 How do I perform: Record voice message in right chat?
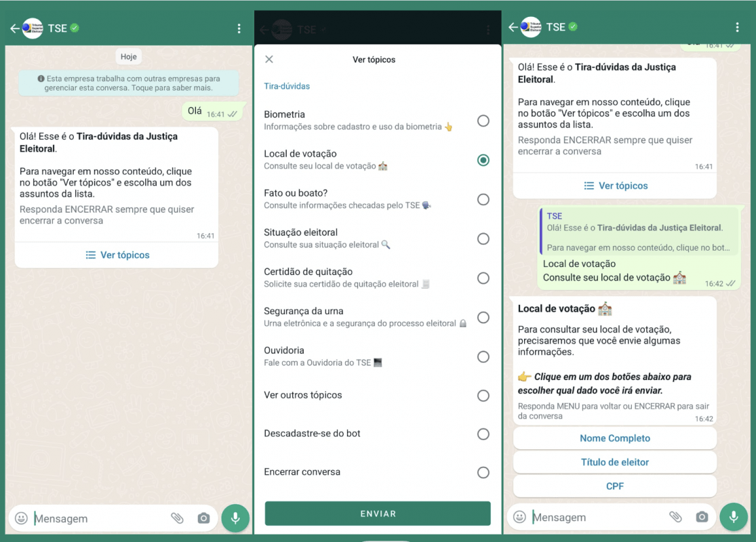tap(734, 517)
